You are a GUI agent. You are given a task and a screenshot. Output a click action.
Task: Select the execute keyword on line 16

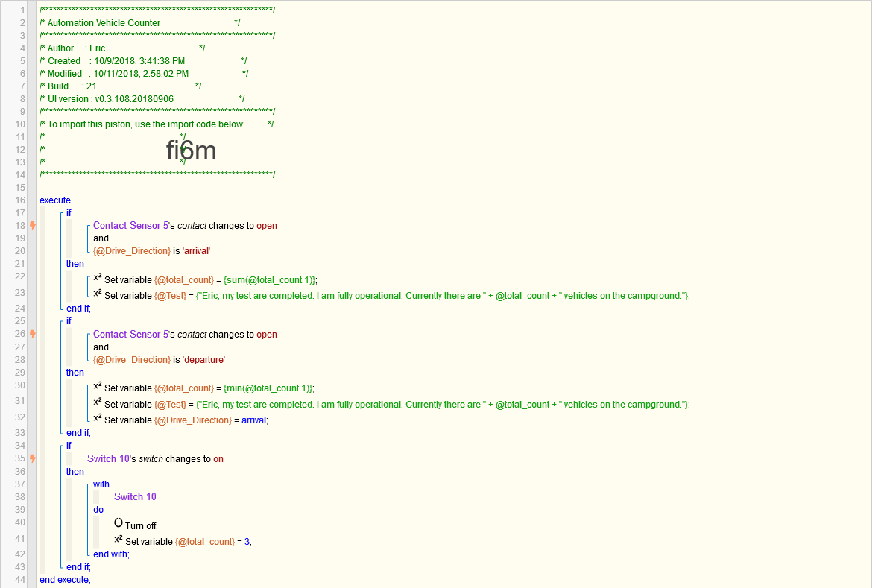tap(55, 200)
